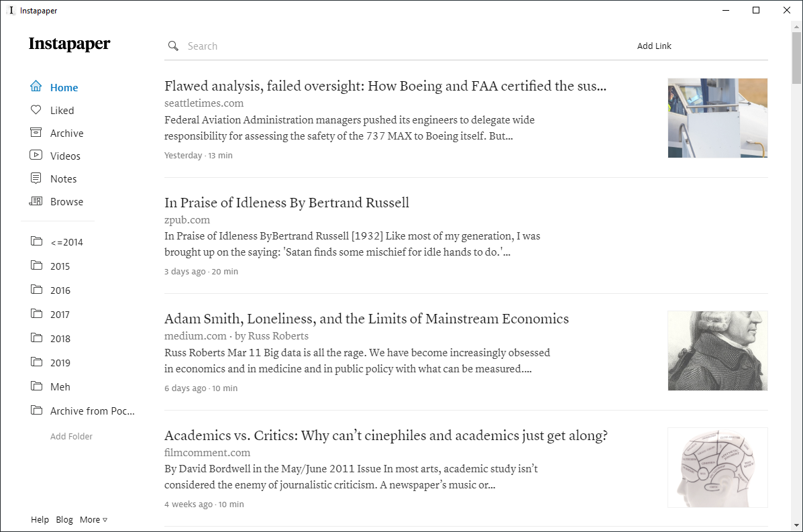Click the Liked heart icon

pyautogui.click(x=36, y=110)
